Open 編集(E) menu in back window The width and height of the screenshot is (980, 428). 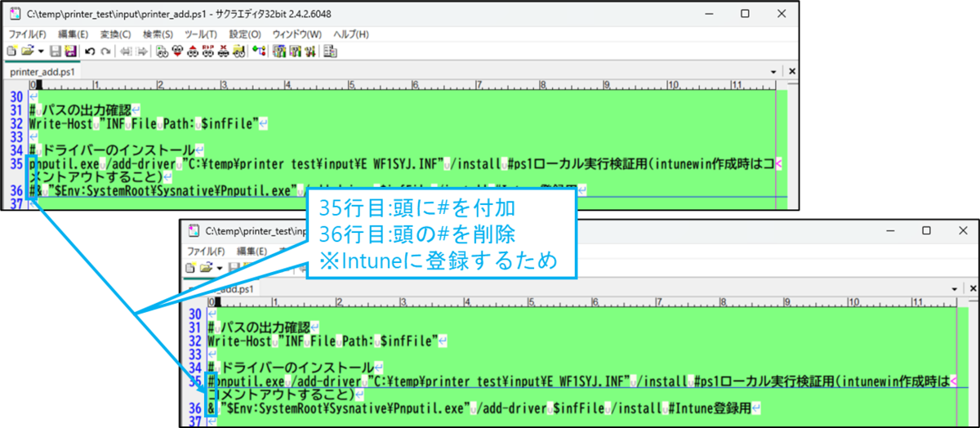(x=71, y=34)
